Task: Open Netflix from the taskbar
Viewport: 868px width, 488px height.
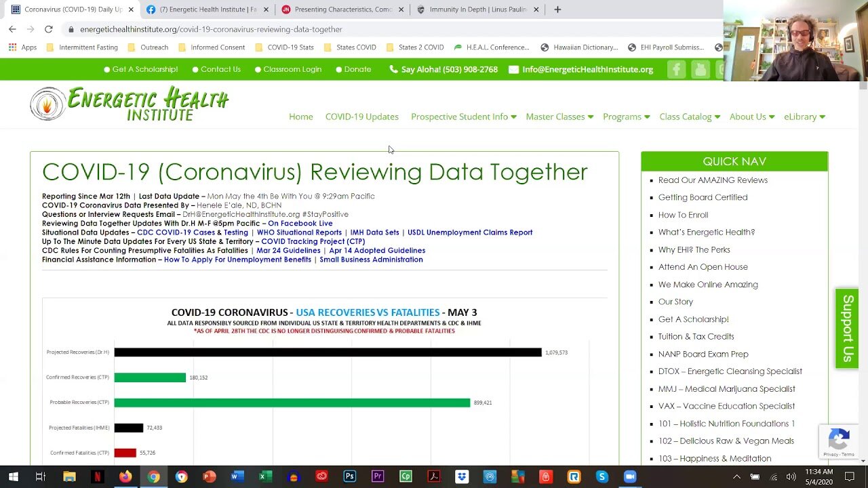Action: [x=97, y=476]
